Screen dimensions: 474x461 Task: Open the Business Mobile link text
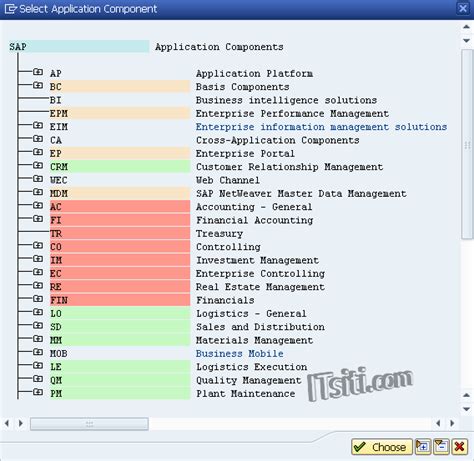point(240,353)
